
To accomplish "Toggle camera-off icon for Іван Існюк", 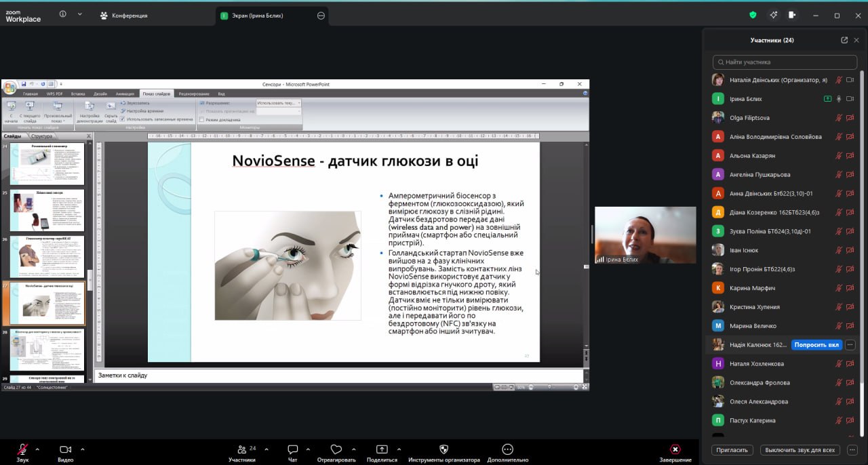I will [850, 250].
